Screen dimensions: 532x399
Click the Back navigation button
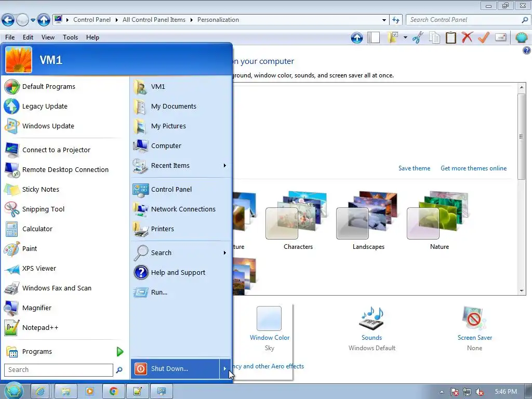click(x=8, y=20)
